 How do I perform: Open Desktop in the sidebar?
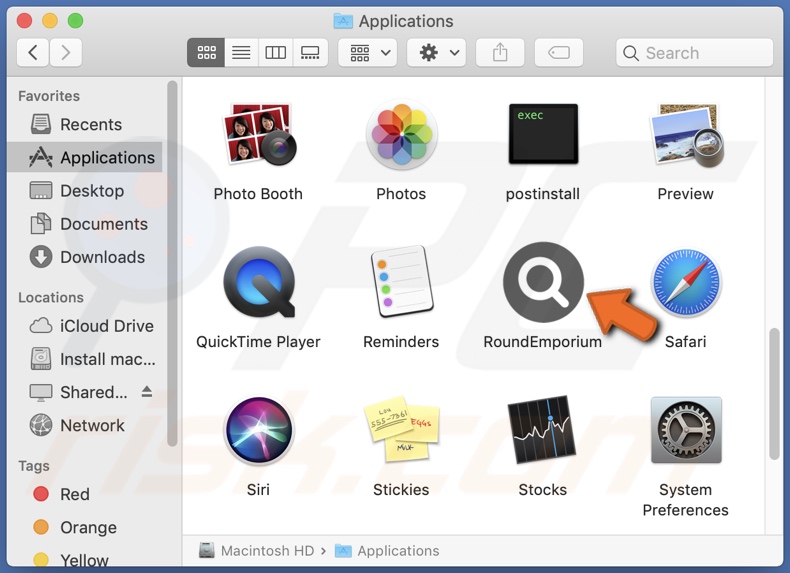tap(85, 191)
